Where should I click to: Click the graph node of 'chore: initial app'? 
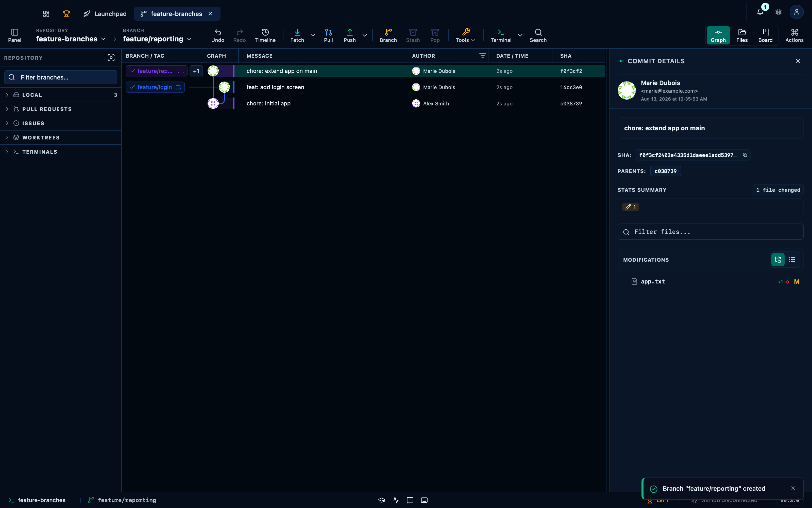point(213,103)
